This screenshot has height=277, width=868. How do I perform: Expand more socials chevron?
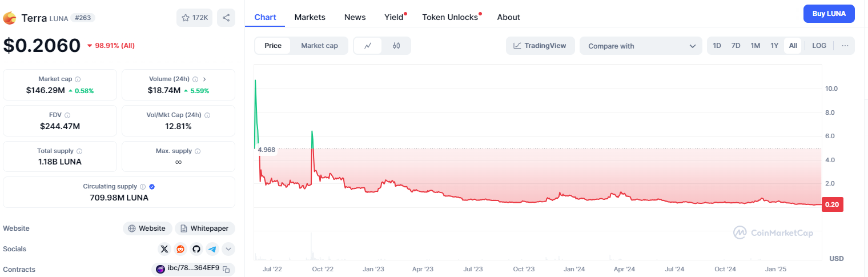pyautogui.click(x=228, y=248)
